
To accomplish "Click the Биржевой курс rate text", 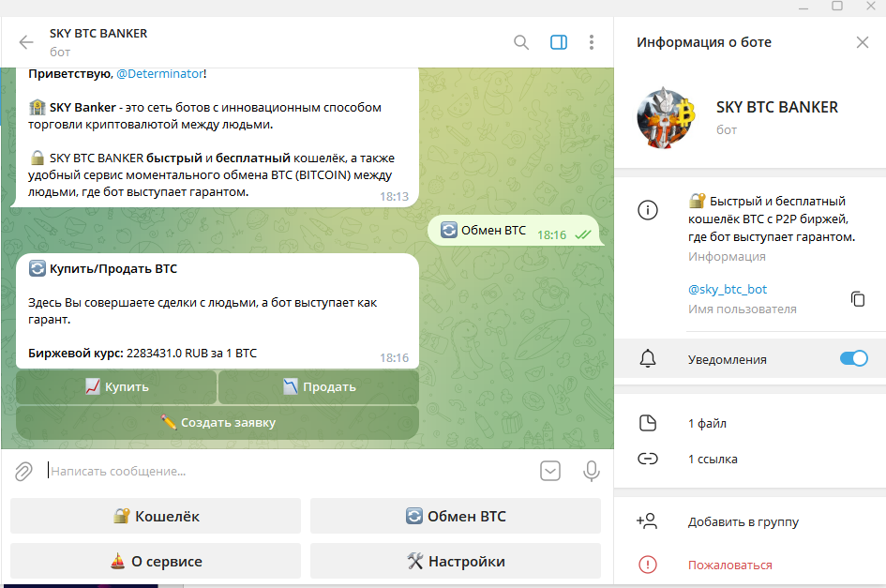I will [143, 354].
